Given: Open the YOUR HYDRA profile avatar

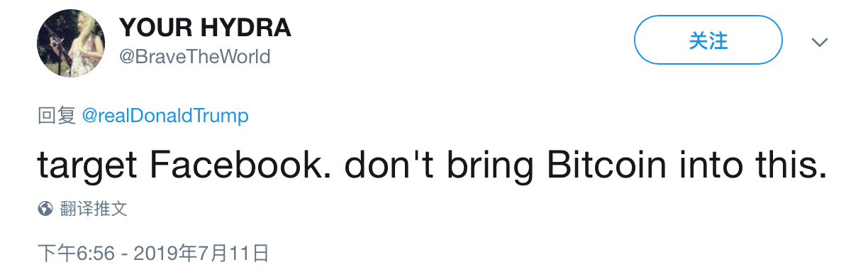Looking at the screenshot, I should 71,43.
